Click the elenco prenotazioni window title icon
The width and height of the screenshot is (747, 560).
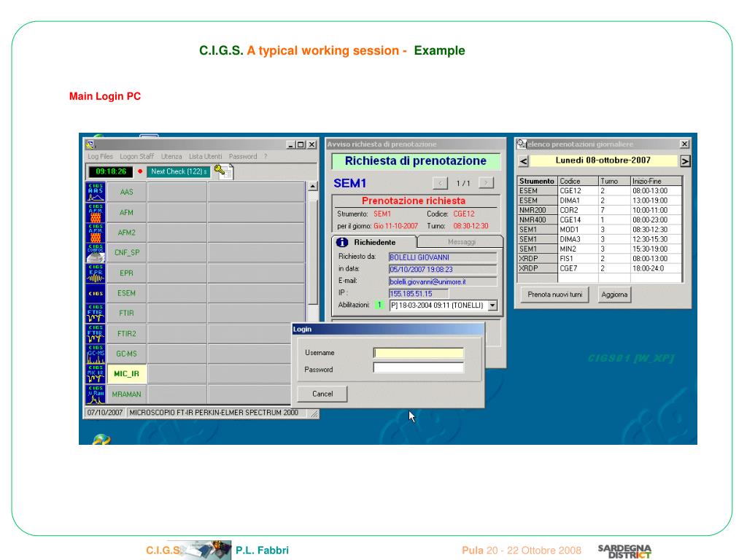(x=522, y=144)
